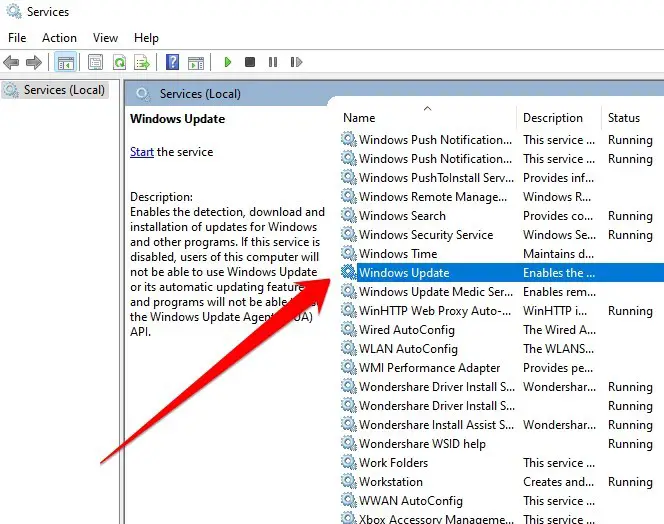Screen dimensions: 664x524
Task: Click the Export List toolbar icon
Action: (x=142, y=63)
